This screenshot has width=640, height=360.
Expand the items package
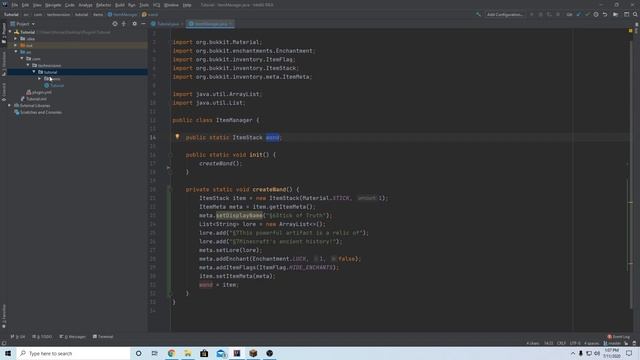click(x=40, y=79)
